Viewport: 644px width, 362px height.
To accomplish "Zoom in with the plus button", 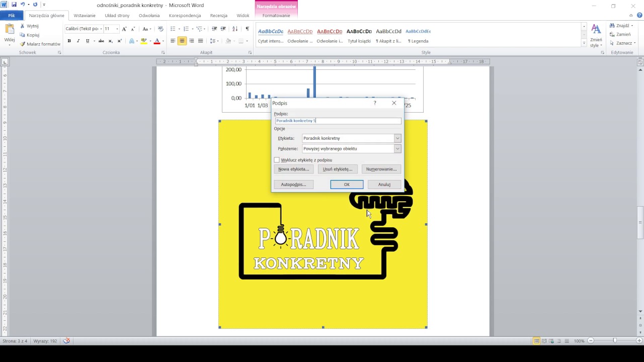I will click(638, 341).
